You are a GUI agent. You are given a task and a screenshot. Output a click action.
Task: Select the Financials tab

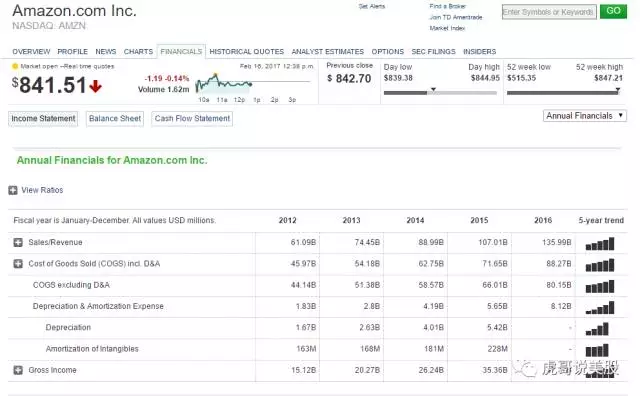click(x=181, y=52)
